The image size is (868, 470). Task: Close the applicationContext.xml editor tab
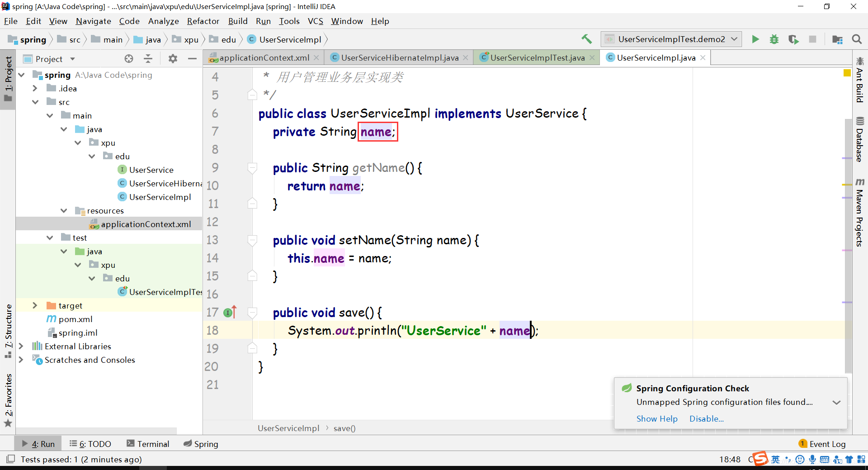pyautogui.click(x=316, y=57)
